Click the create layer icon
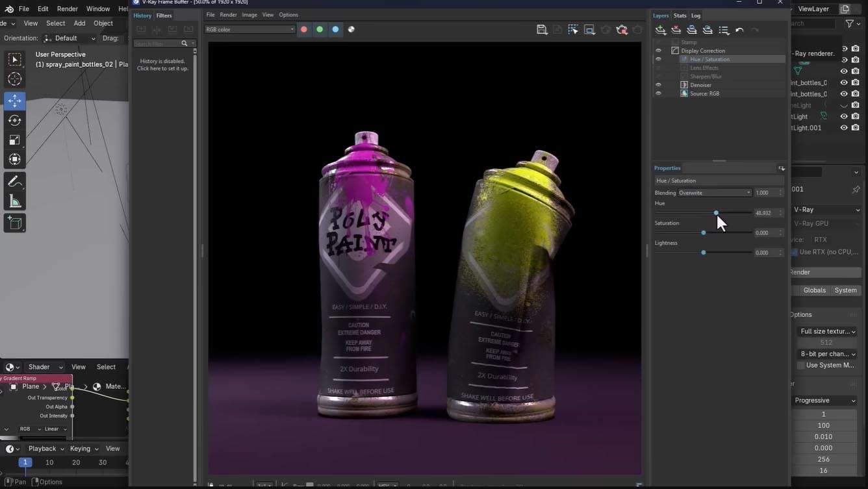Screen dimensions: 868x489 click(x=661, y=30)
